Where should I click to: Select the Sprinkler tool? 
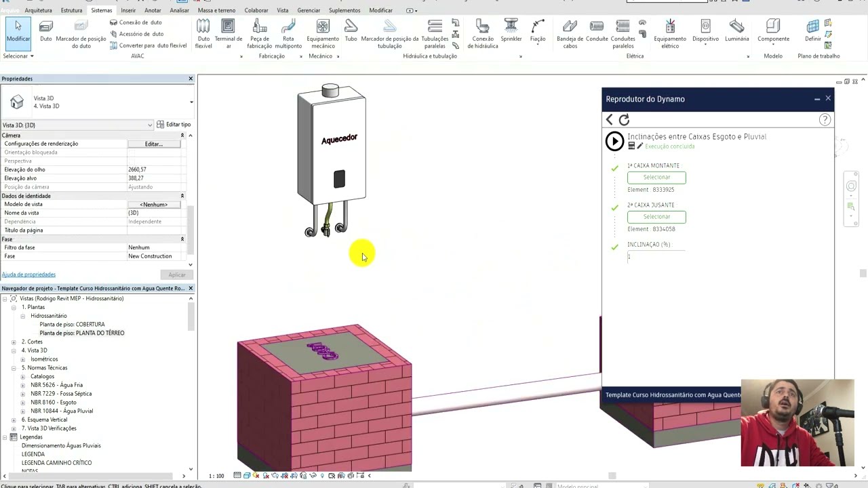[511, 30]
